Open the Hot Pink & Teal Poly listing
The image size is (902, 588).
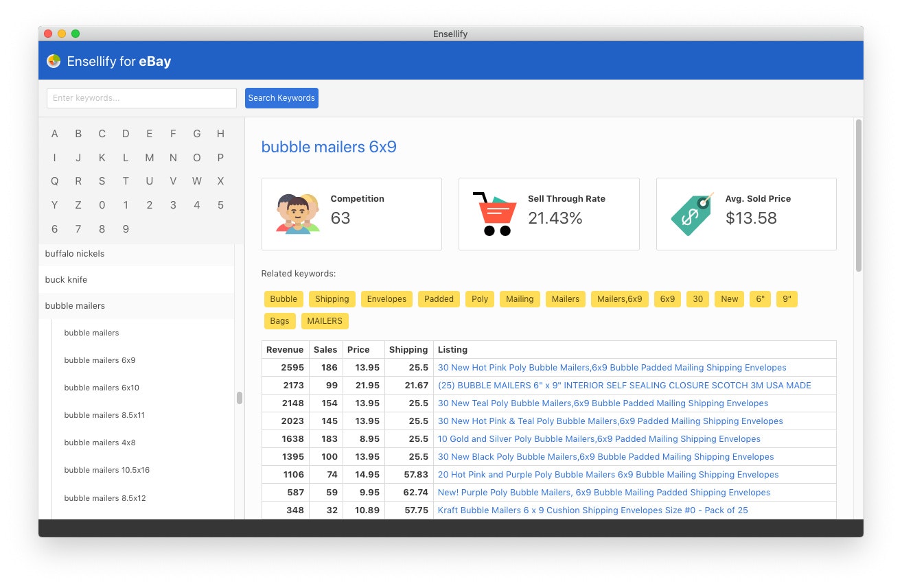coord(610,421)
